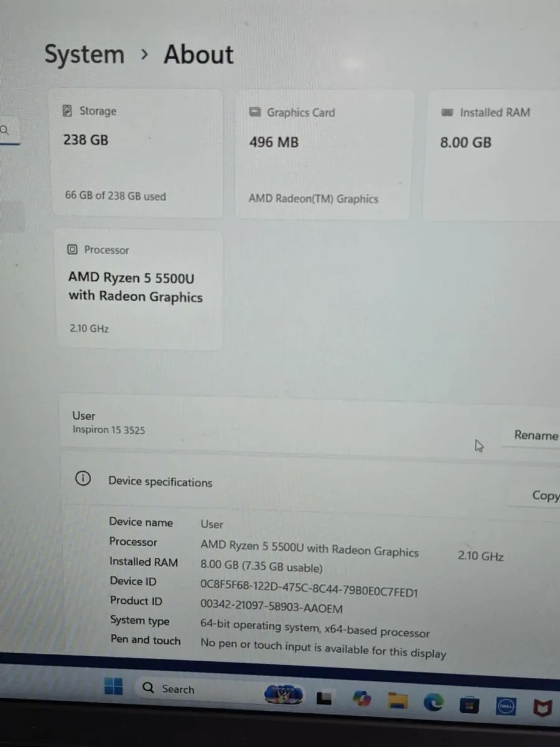Screen dimensions: 560x747
Task: Click the "Pen and touch" label
Action: (x=146, y=640)
